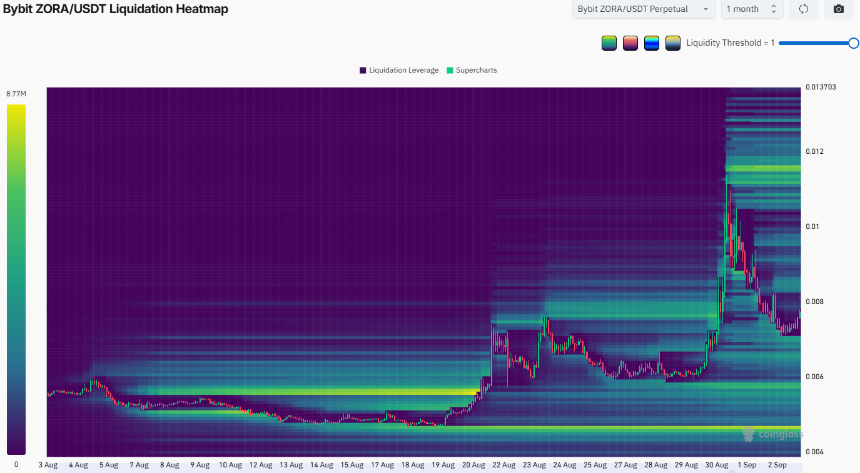Change the 1 month time range selector
The height and width of the screenshot is (473, 860).
[x=751, y=9]
